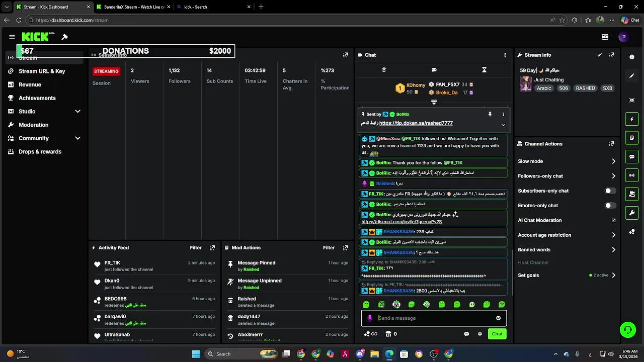Open Account age restriction options
The width and height of the screenshot is (644, 362).
pos(567,235)
